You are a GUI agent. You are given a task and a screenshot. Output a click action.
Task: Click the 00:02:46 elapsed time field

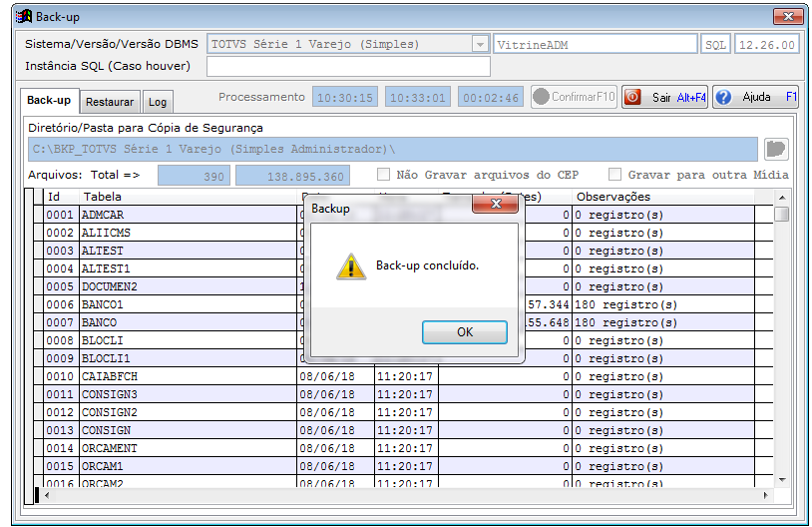491,97
